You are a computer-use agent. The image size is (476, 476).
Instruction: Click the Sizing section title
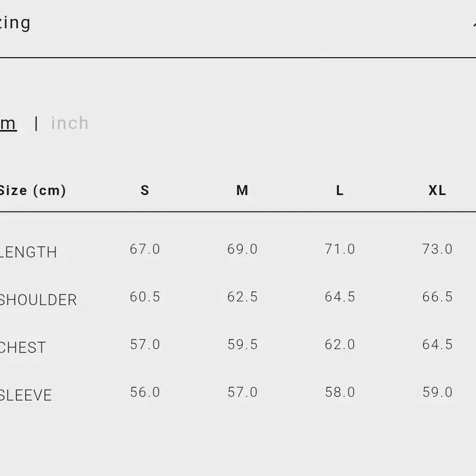click(15, 23)
